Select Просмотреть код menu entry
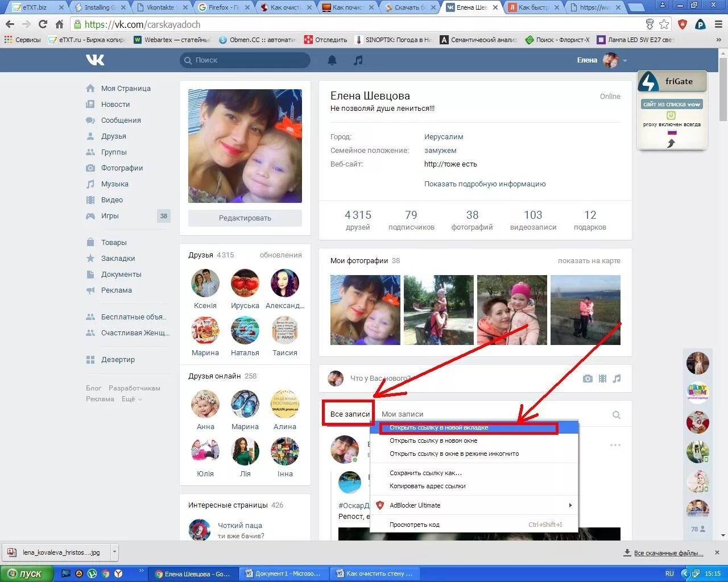Screen dimensions: 728x582 point(474,525)
